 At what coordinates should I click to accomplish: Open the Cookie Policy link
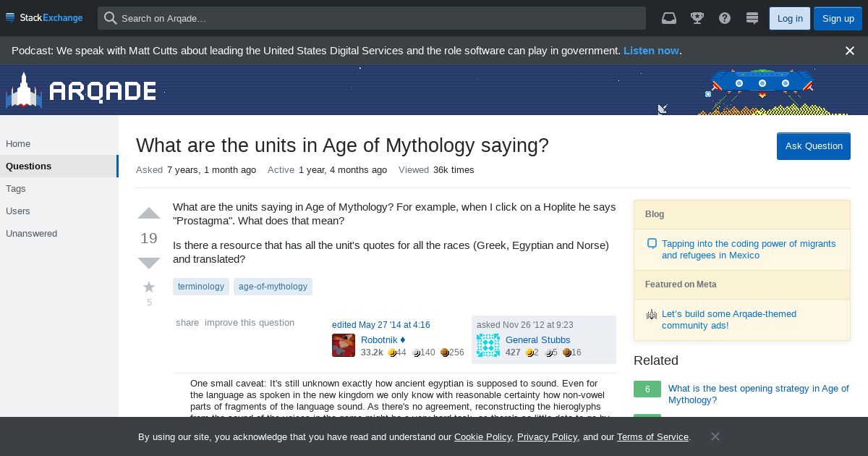482,436
